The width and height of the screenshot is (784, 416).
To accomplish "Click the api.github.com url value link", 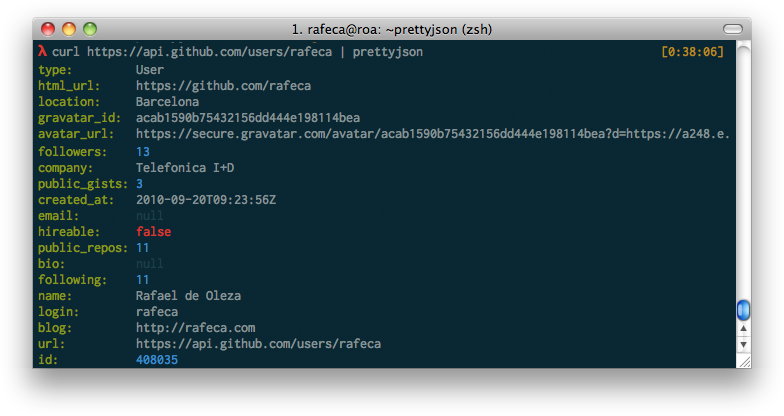I will pos(258,344).
